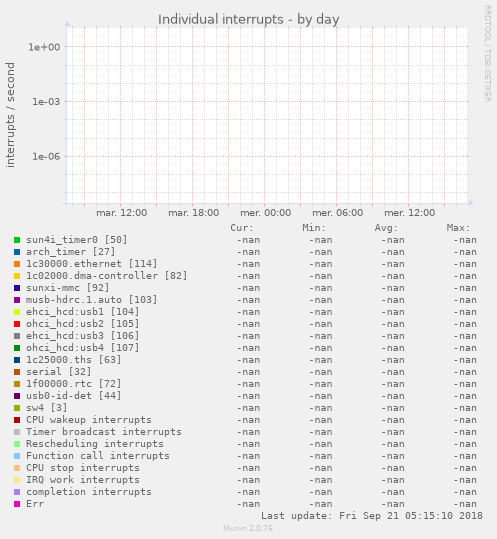Screen dimensions: 497x539
Task: Click the Rescheduling interrupts legend entry
Action: click(x=95, y=444)
